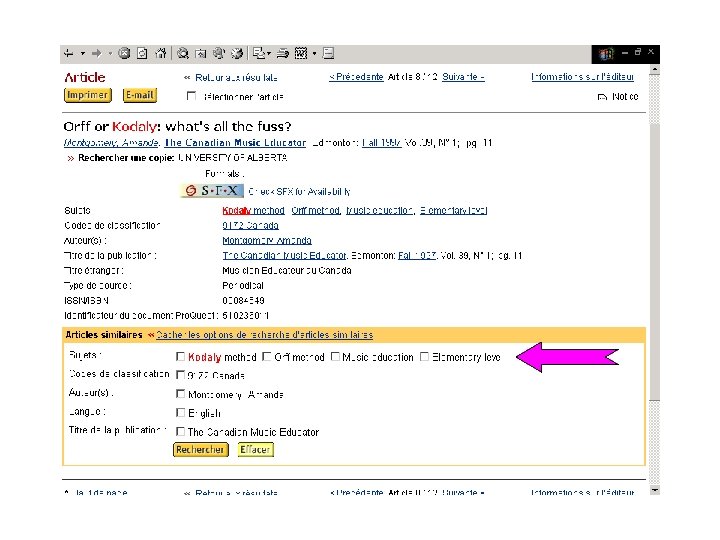Viewport: 720px width, 540px height.
Task: Click the Windows flag throbber icon
Action: tap(606, 54)
